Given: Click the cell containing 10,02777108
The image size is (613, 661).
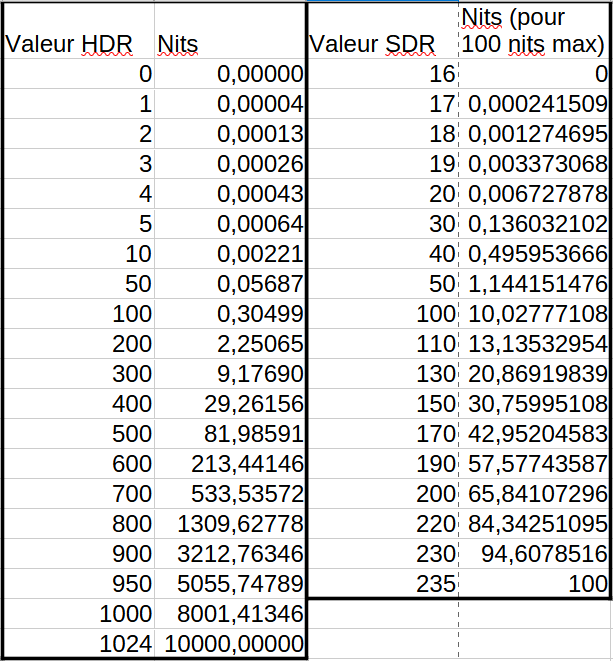Looking at the screenshot, I should (534, 314).
